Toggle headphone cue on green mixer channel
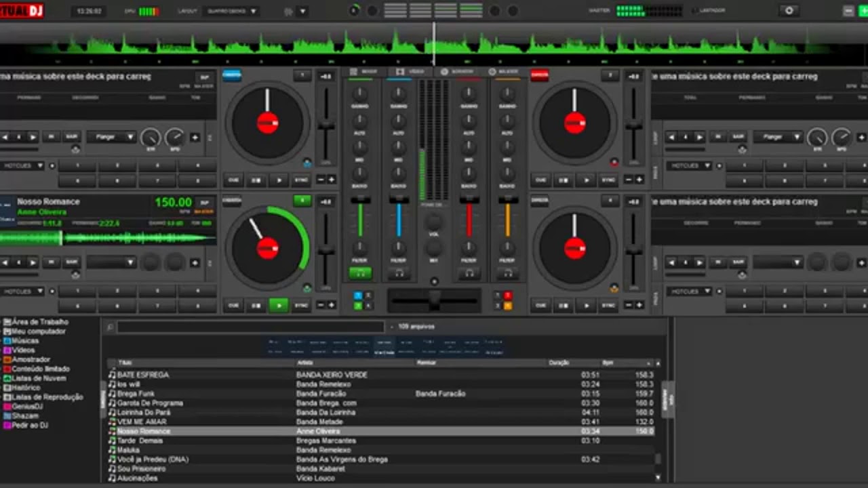The image size is (868, 488). click(360, 274)
